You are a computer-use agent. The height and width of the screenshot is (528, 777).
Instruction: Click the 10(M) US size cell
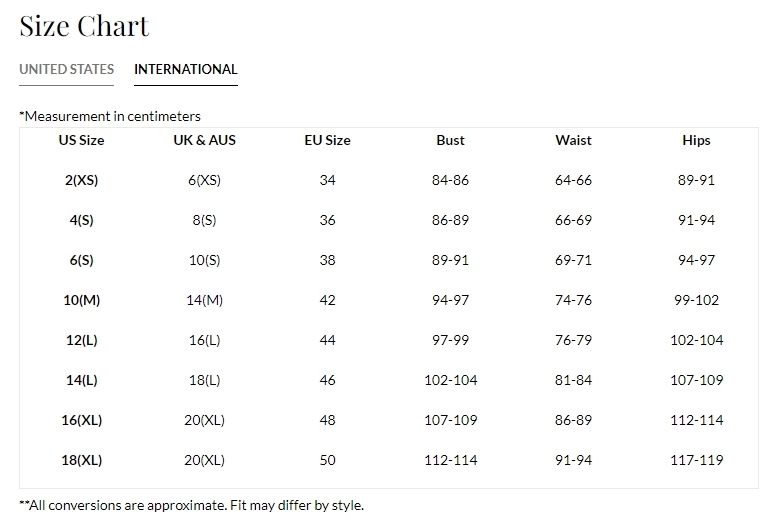click(81, 300)
